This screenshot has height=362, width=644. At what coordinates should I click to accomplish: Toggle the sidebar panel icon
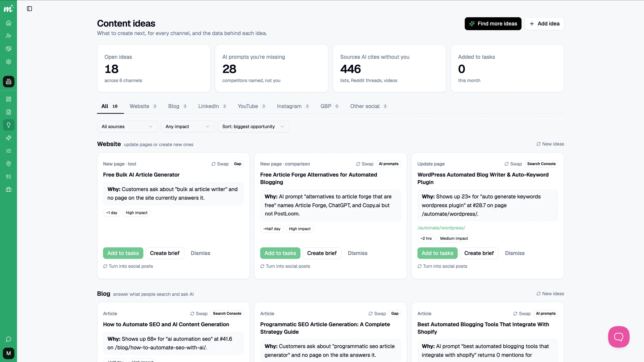point(29,9)
